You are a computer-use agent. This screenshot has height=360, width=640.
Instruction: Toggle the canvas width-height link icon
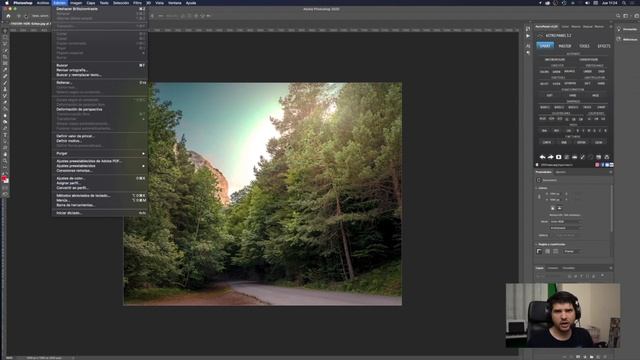[x=539, y=197]
